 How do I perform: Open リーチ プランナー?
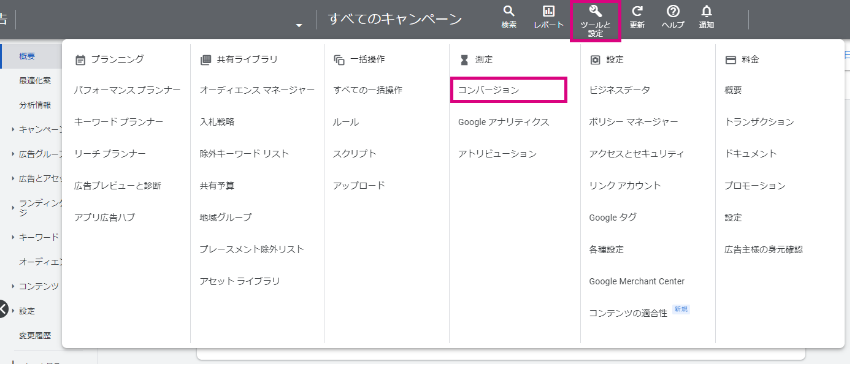[x=110, y=154]
